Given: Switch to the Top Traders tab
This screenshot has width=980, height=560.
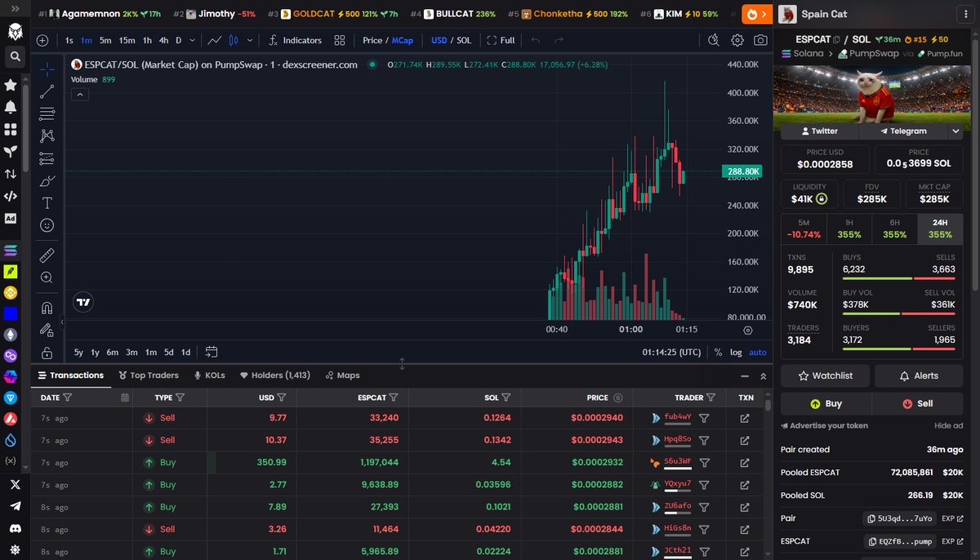Looking at the screenshot, I should pyautogui.click(x=149, y=376).
